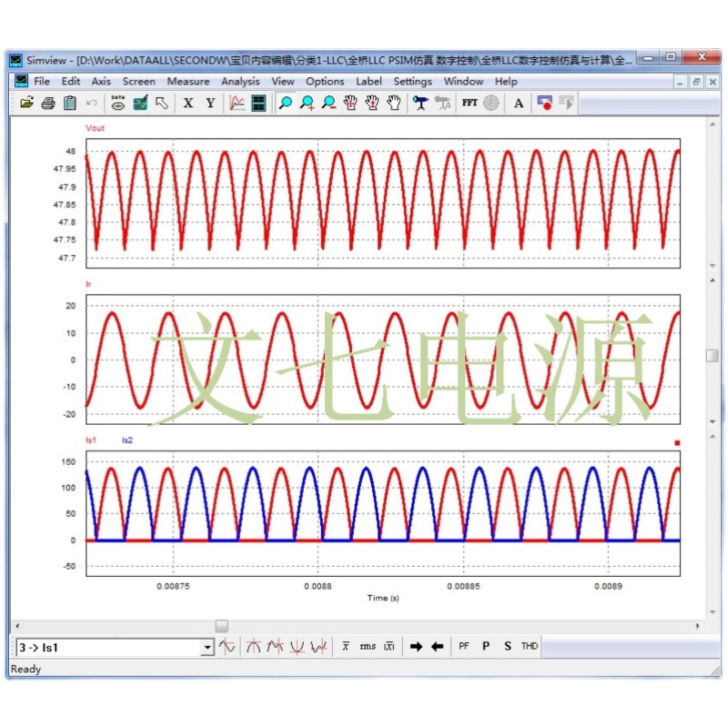This screenshot has height=728, width=728.
Task: Click scroll-right arrow of horizontal scrollbar
Action: click(x=698, y=626)
